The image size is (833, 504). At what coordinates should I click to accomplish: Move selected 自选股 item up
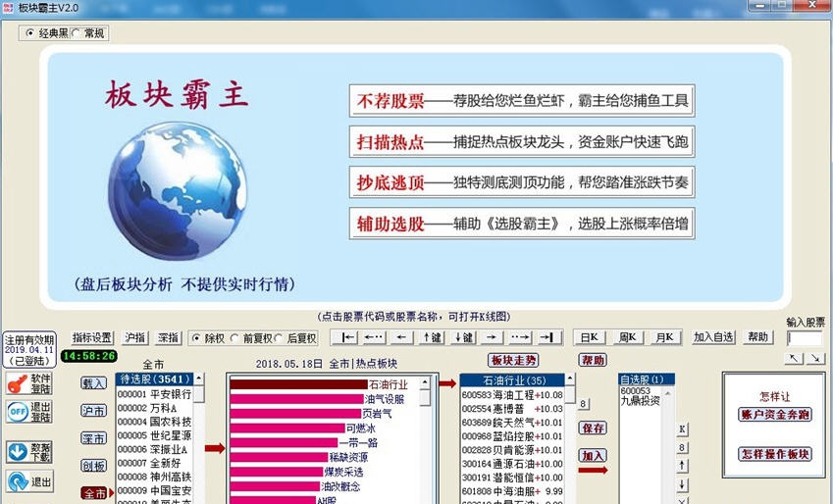coord(682,466)
